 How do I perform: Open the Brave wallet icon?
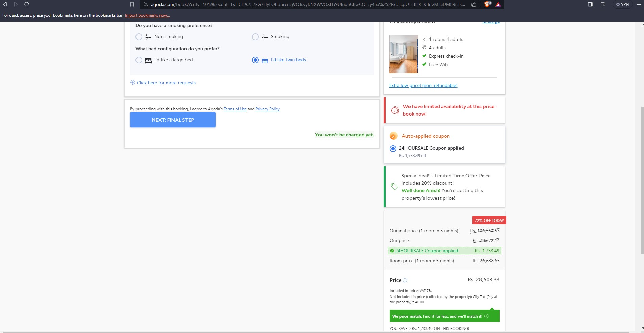pos(603,4)
